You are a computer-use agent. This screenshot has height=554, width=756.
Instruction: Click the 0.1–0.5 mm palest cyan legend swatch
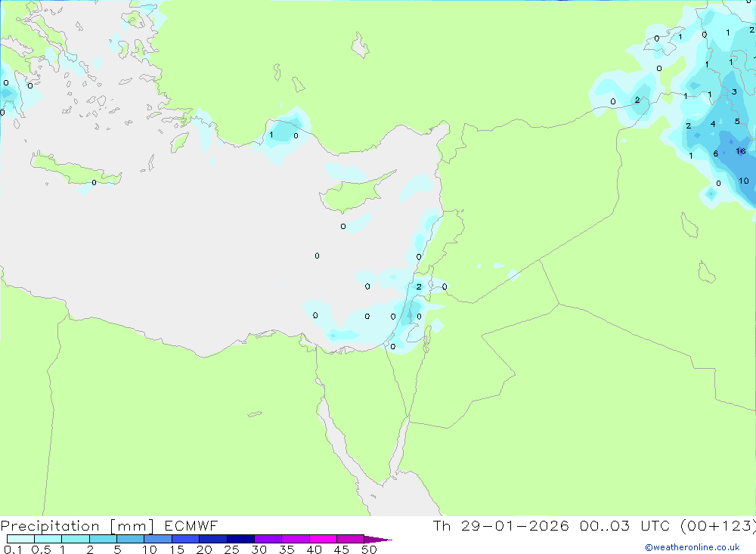point(20,539)
